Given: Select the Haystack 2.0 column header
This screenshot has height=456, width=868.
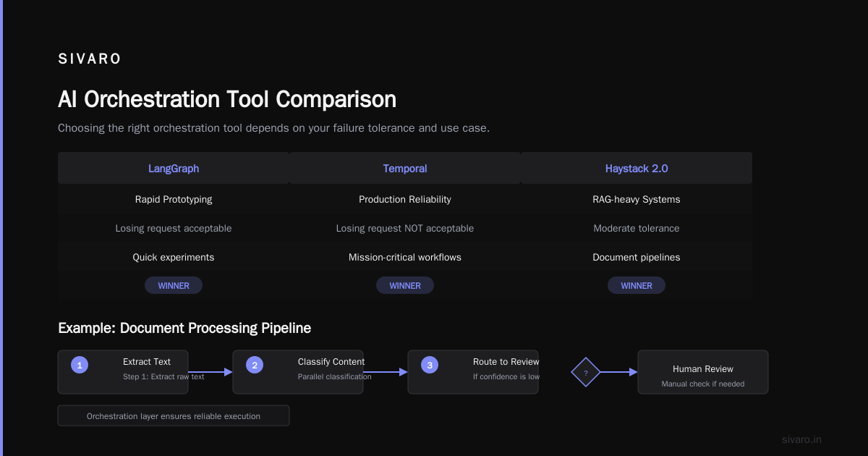Looking at the screenshot, I should [x=637, y=168].
